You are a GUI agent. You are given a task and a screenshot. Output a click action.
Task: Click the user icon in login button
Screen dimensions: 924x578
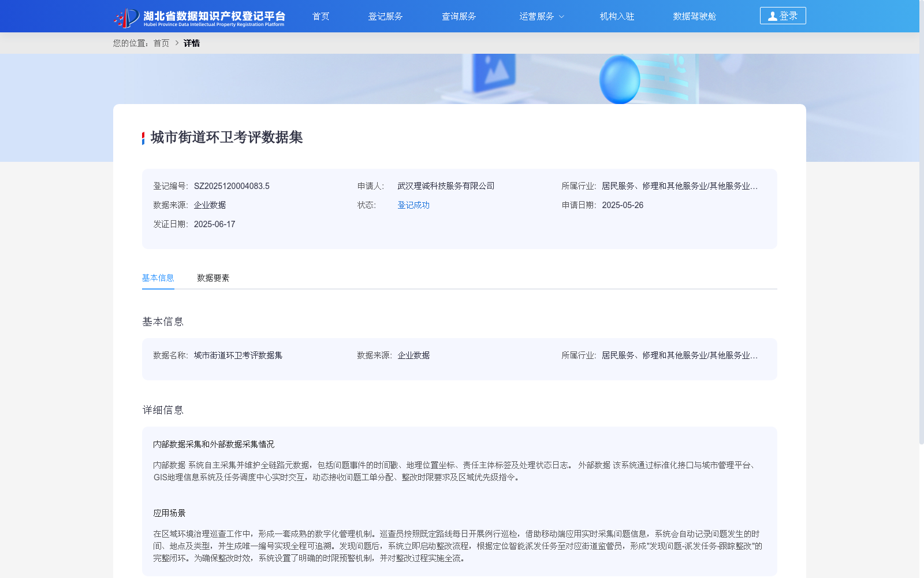[772, 16]
